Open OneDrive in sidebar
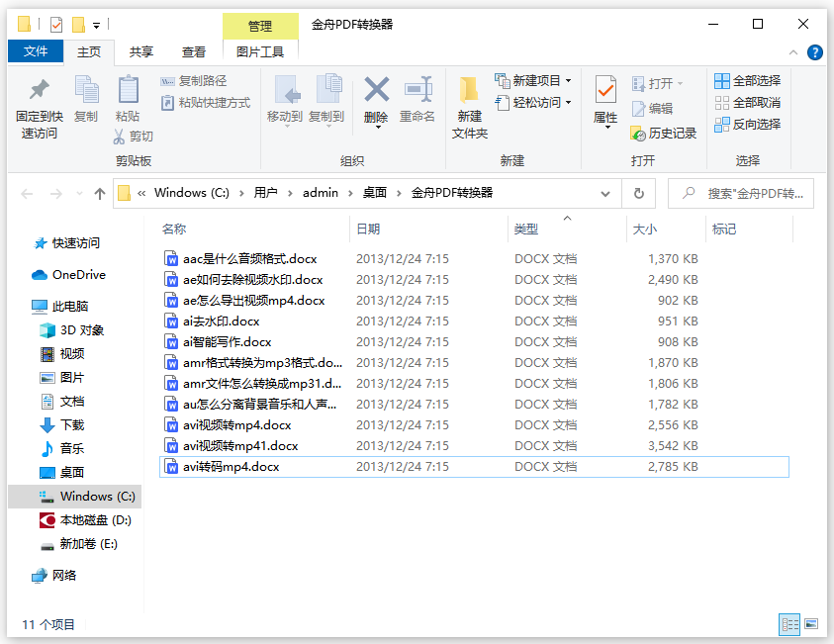The width and height of the screenshot is (834, 644). click(x=68, y=275)
